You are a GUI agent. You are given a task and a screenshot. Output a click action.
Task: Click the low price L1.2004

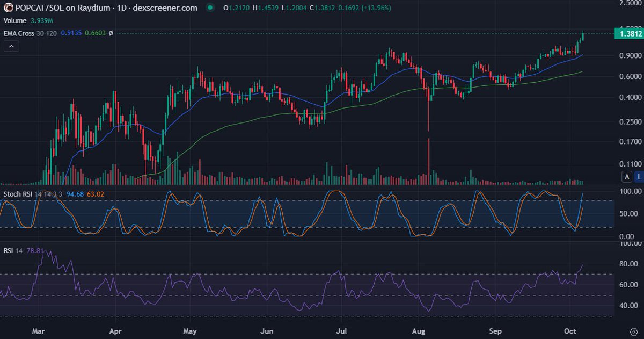point(294,8)
